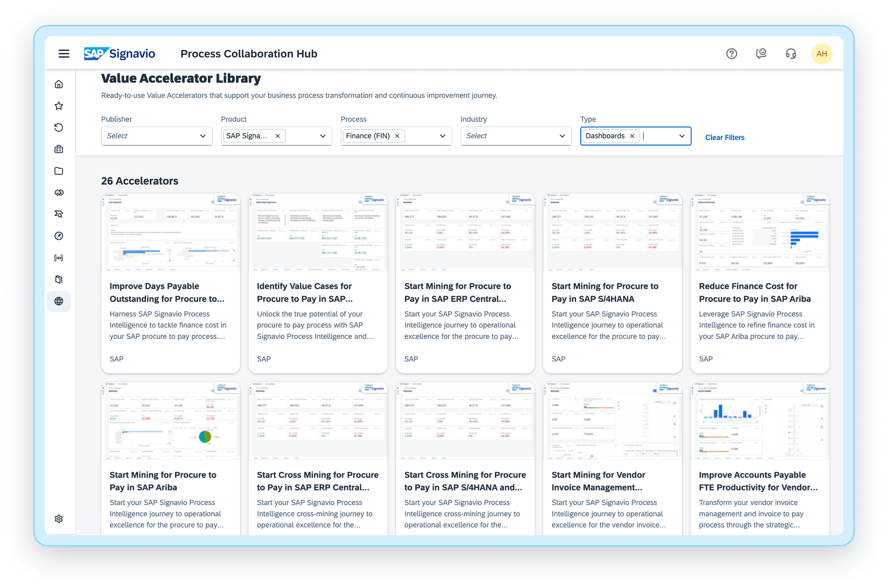Remove the Dashboards type filter
888x588 pixels.
[x=632, y=136]
